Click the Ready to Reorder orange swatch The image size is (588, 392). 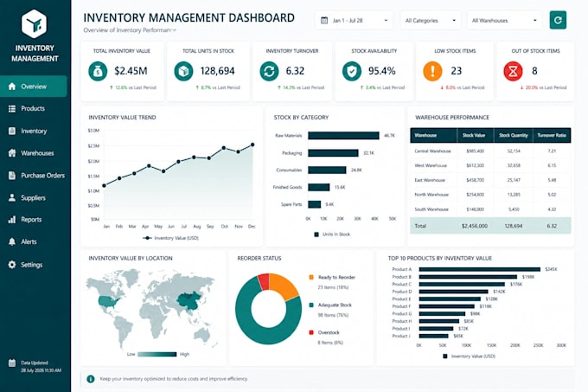(x=311, y=277)
